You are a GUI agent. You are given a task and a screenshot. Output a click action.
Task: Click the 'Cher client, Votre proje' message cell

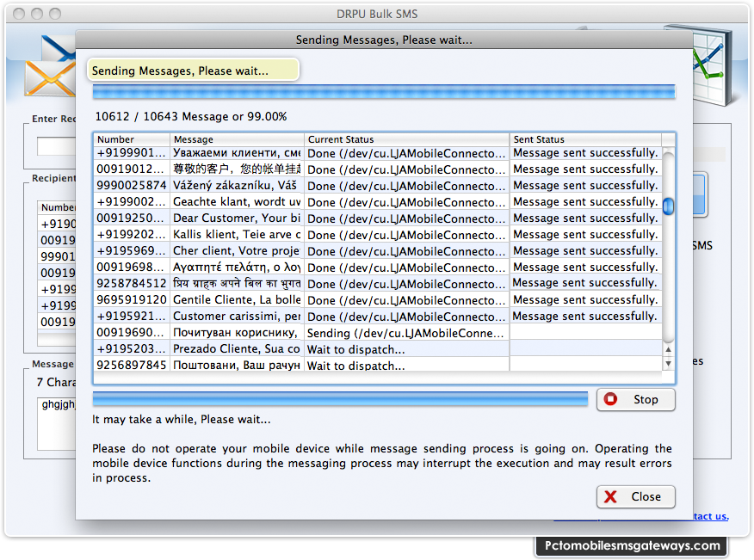pos(237,251)
